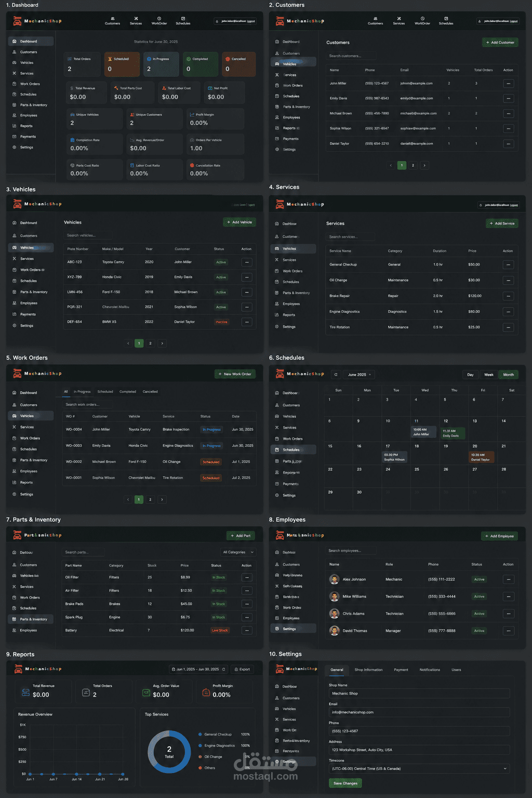Click Add Employee button
532x798 pixels.
(x=499, y=536)
